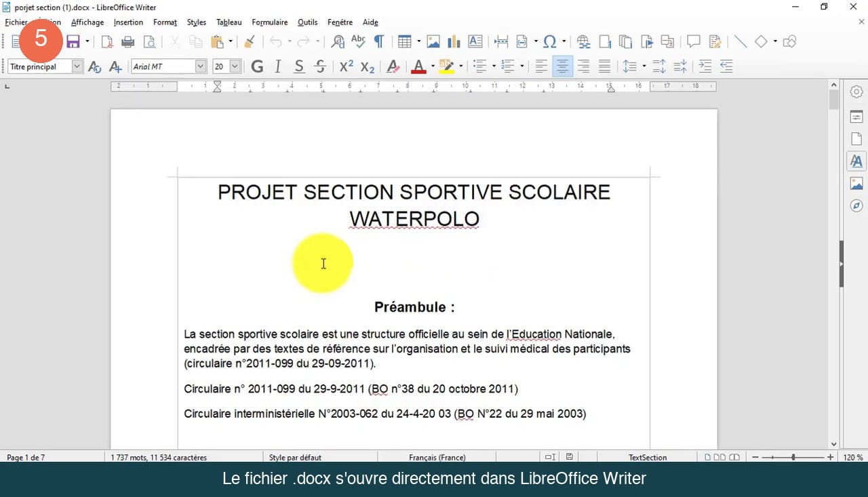Insert a comment
The height and width of the screenshot is (497, 868).
[693, 42]
